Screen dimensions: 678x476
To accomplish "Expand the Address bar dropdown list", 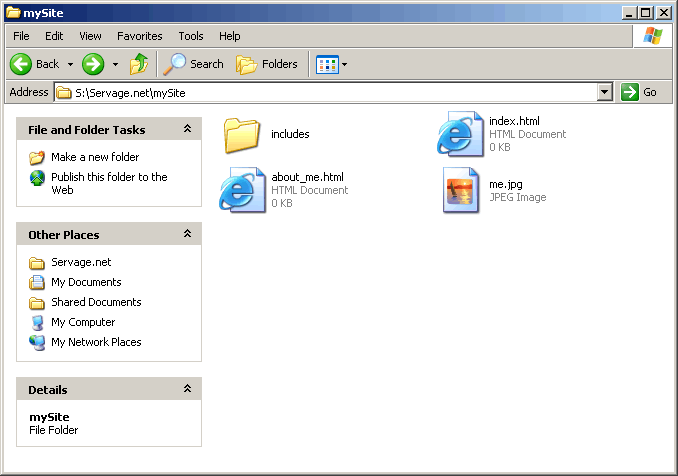I will click(x=604, y=92).
